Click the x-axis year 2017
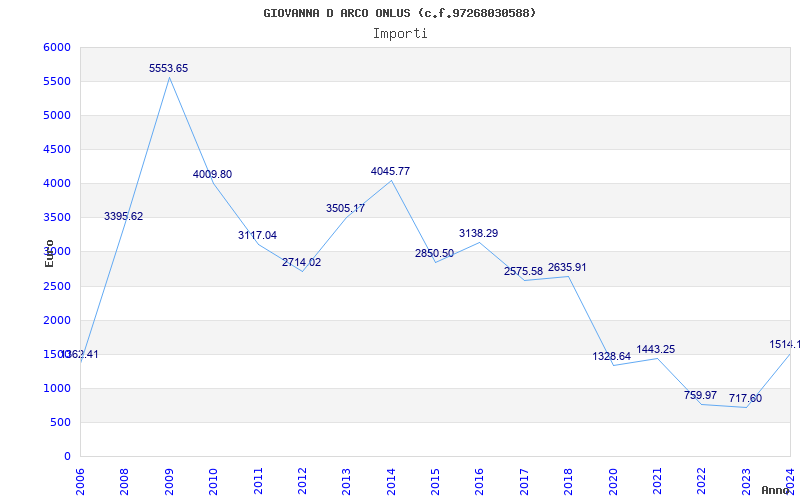Viewport: 800px width, 500px height. coord(524,481)
